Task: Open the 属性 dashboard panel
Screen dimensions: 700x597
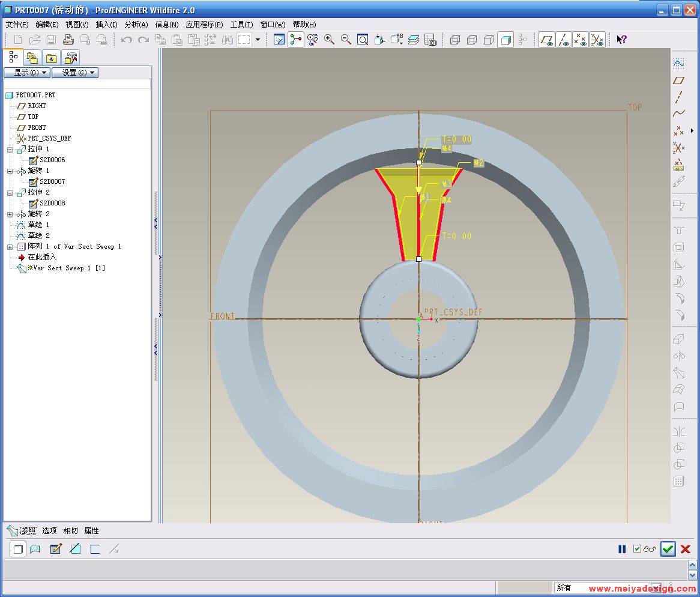Action: (x=91, y=531)
